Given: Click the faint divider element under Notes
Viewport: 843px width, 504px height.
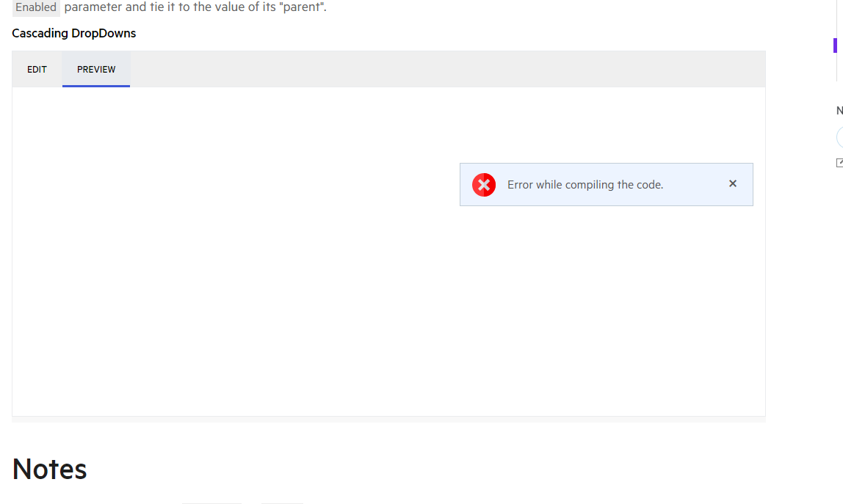Looking at the screenshot, I should [211, 503].
